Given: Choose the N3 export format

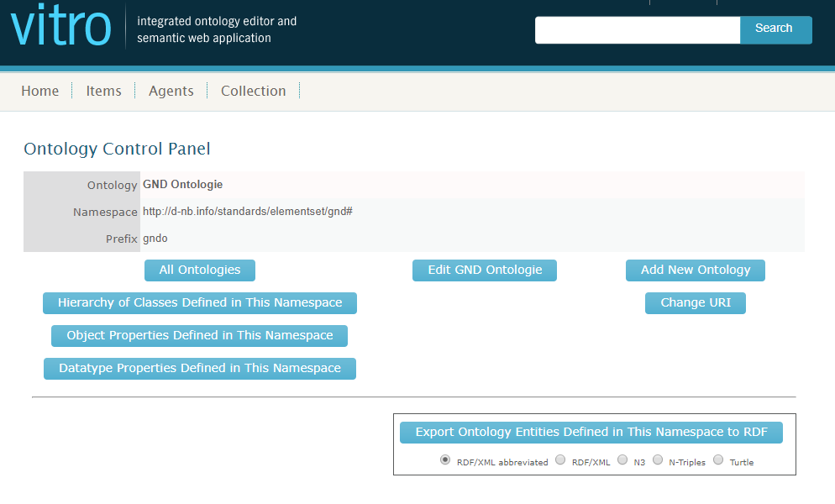Looking at the screenshot, I should click(622, 460).
